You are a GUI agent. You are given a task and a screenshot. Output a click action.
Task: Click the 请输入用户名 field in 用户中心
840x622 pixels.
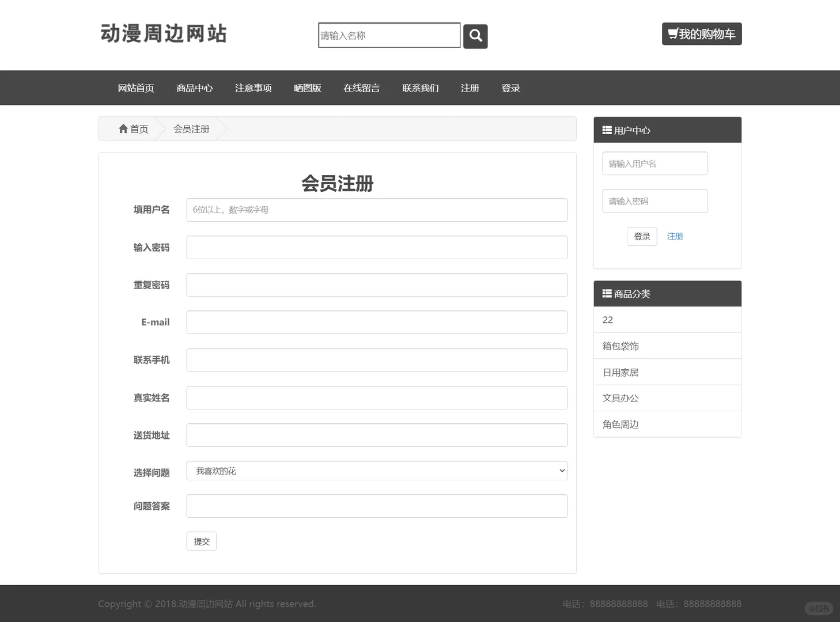pyautogui.click(x=654, y=164)
